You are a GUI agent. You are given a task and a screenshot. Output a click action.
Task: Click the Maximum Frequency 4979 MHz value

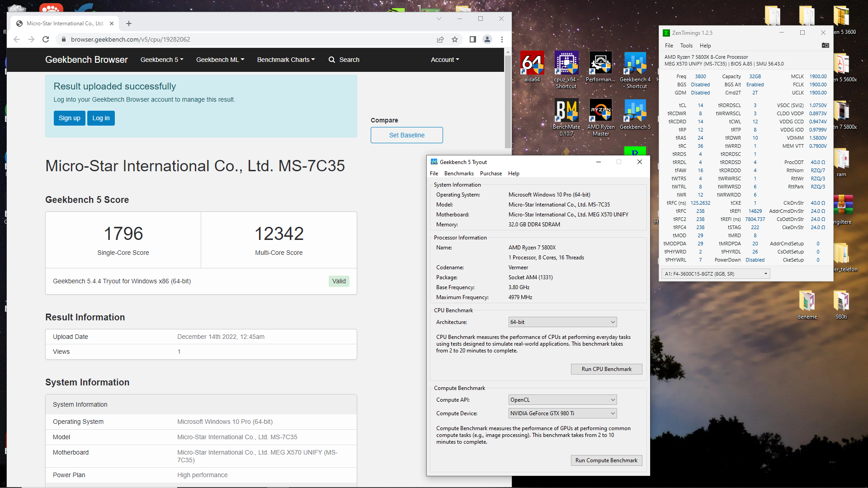(520, 297)
